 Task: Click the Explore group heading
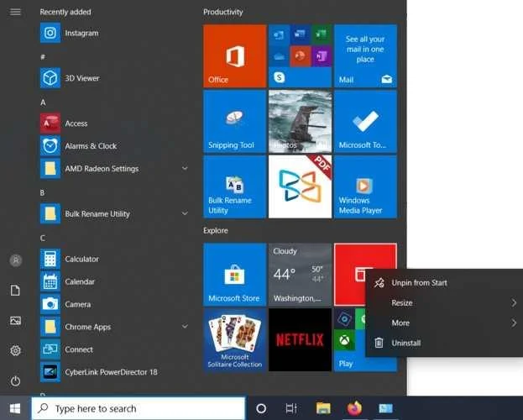(216, 230)
